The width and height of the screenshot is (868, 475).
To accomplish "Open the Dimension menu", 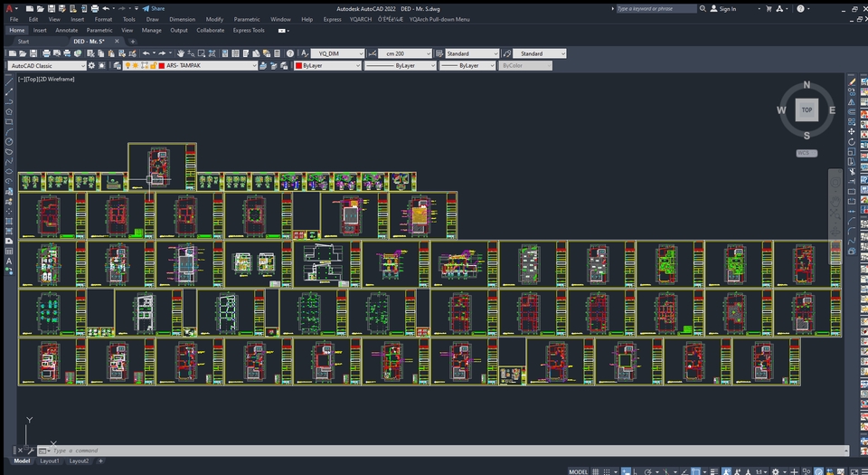I will coord(182,19).
